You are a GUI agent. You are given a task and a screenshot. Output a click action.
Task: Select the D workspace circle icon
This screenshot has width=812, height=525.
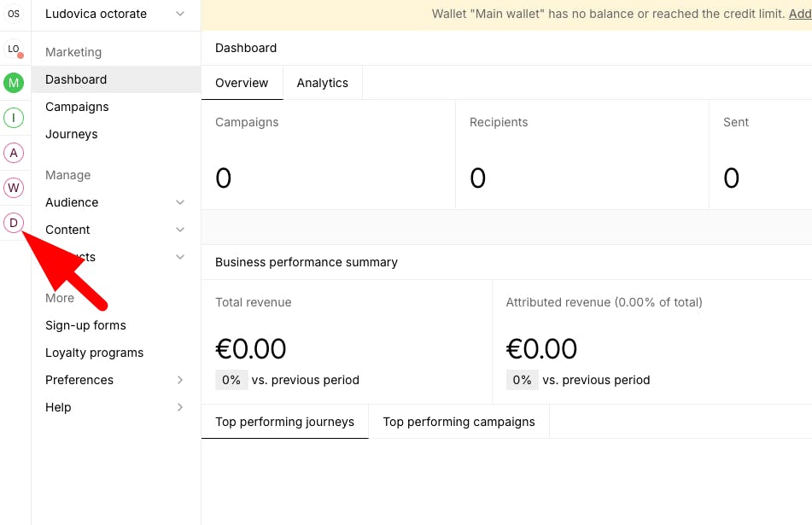14,223
